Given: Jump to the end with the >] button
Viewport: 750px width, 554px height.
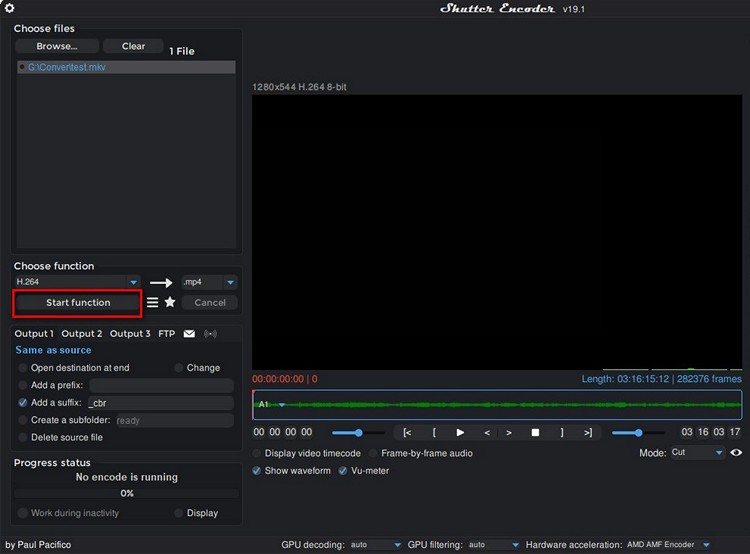Looking at the screenshot, I should 588,432.
